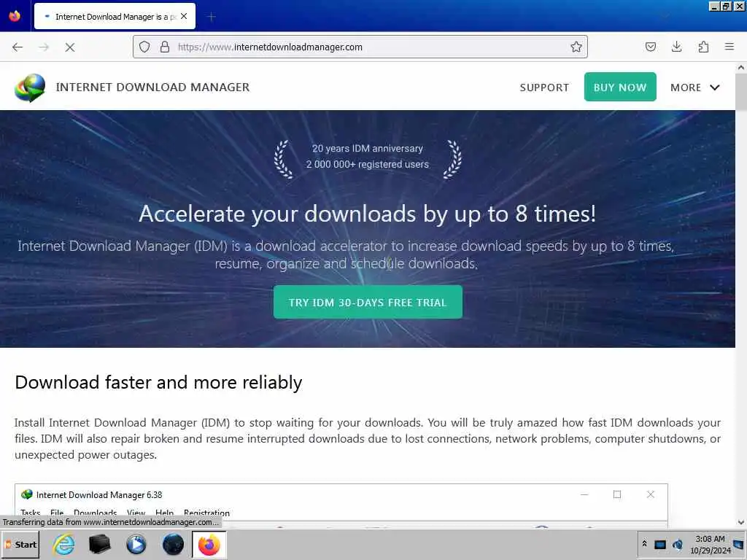Click the heading Accelerate your downloads by up to 8 times!
Screen dimensions: 747x560
(368, 214)
